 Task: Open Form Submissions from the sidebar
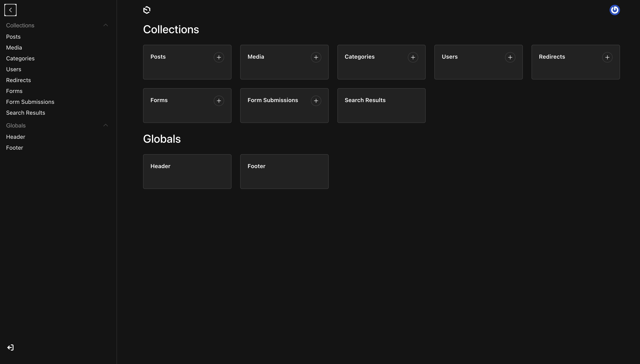[30, 101]
